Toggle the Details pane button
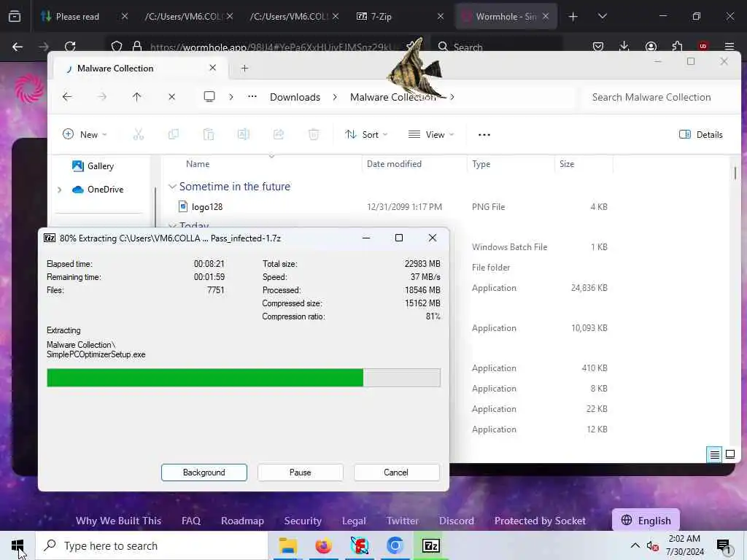This screenshot has width=747, height=560. [x=701, y=135]
